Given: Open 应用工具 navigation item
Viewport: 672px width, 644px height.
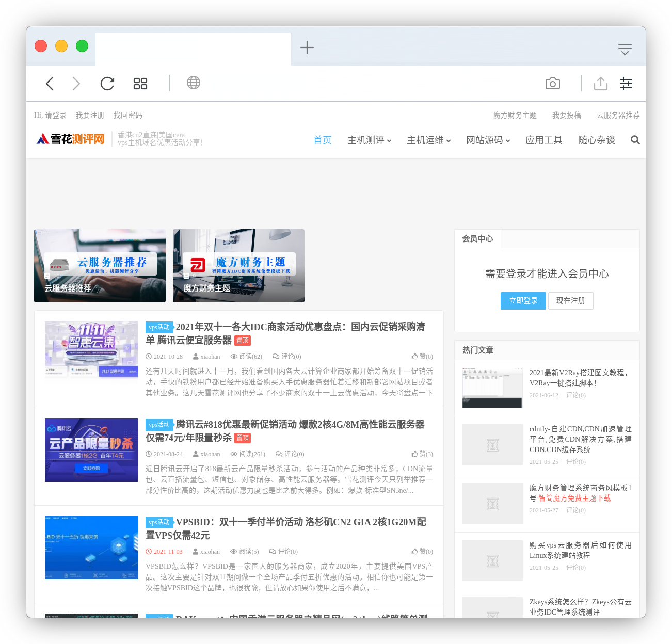Looking at the screenshot, I should coord(544,140).
